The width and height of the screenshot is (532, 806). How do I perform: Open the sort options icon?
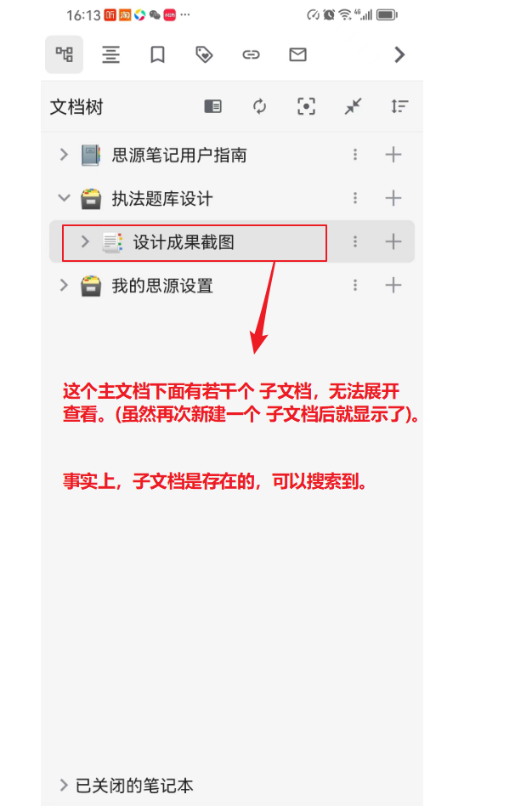coord(399,106)
